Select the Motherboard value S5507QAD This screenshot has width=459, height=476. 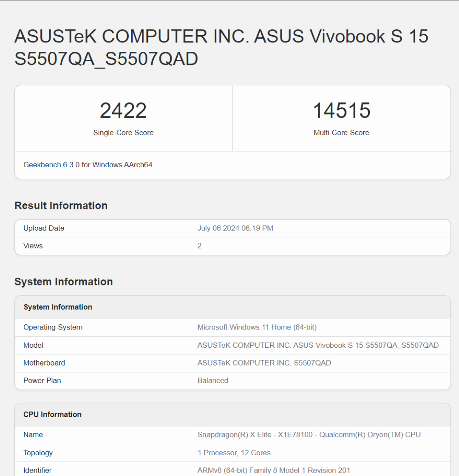coord(264,363)
